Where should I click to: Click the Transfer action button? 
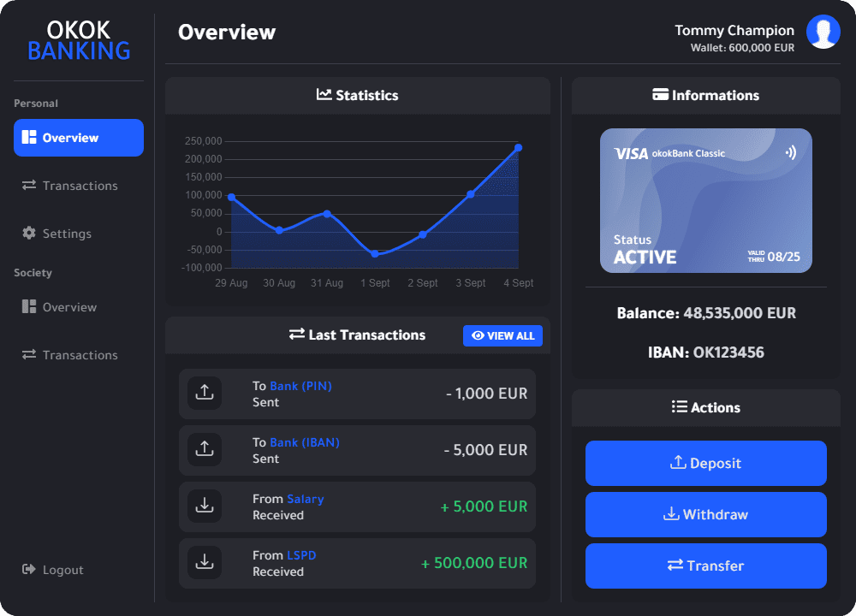click(x=705, y=566)
